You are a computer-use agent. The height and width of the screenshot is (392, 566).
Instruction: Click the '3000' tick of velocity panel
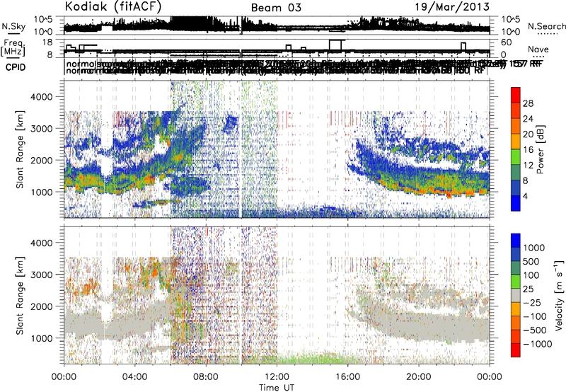pos(42,275)
